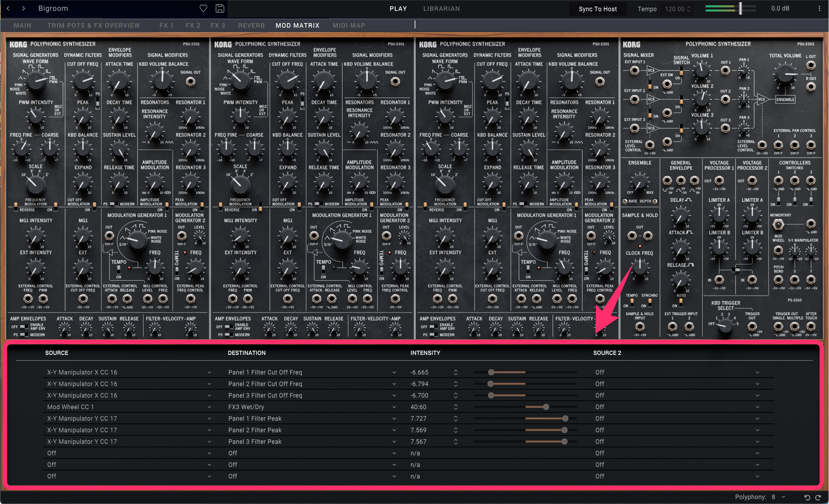Screen dimensions: 829x504
Task: Open the REVERB tab
Action: pos(251,25)
